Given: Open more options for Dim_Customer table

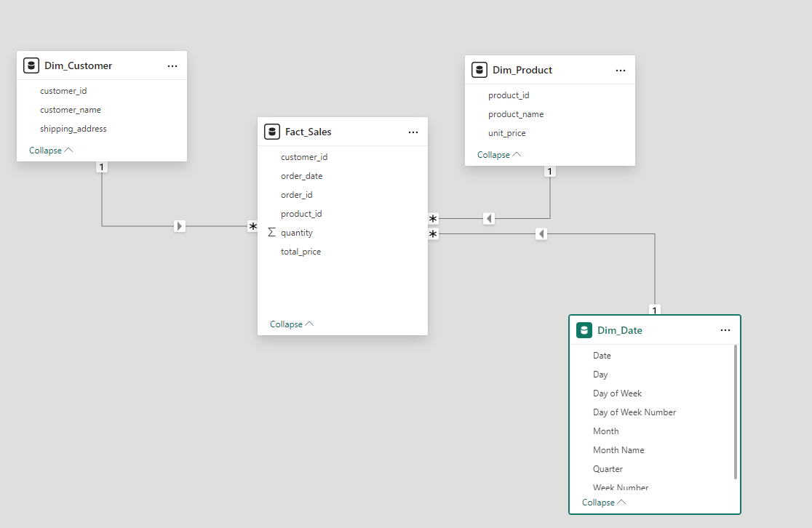Looking at the screenshot, I should pos(172,65).
